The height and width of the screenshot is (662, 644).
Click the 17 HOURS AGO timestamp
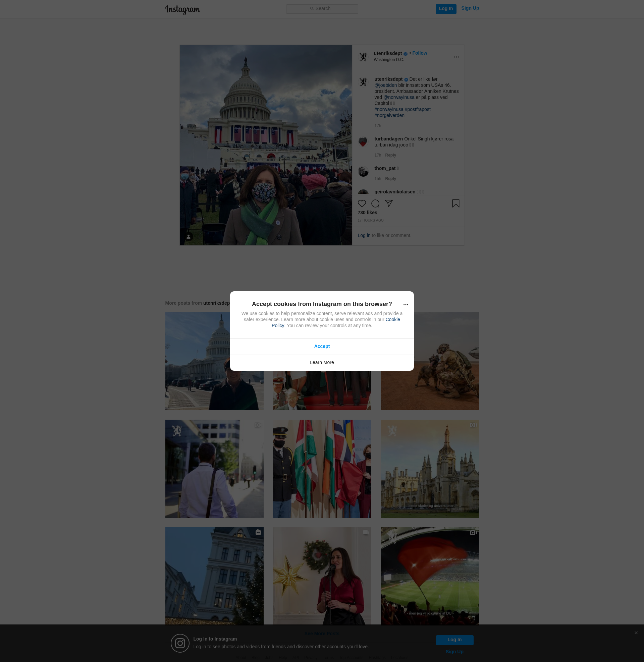(370, 221)
